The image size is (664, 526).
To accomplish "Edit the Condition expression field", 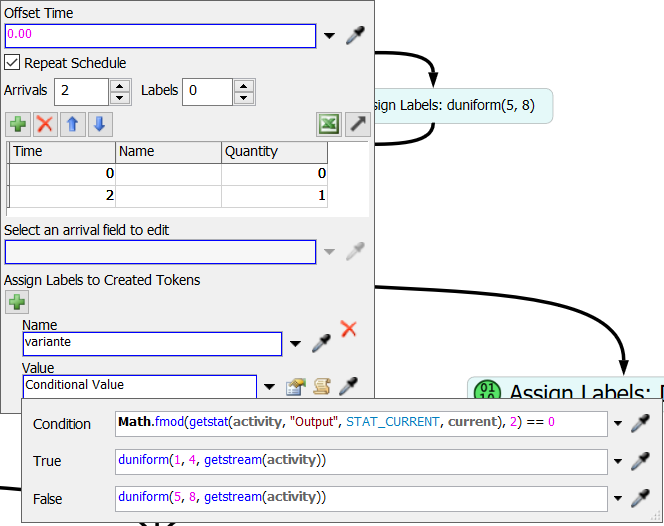I will pos(361,424).
